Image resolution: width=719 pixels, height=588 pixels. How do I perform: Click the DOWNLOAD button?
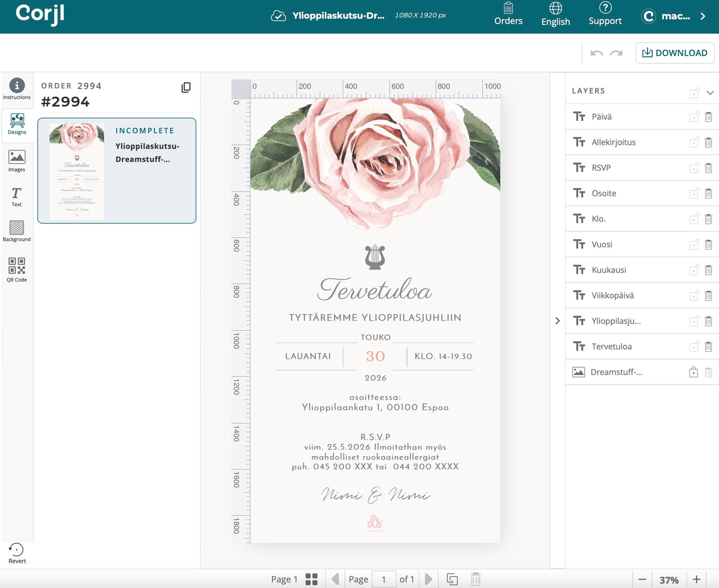675,53
